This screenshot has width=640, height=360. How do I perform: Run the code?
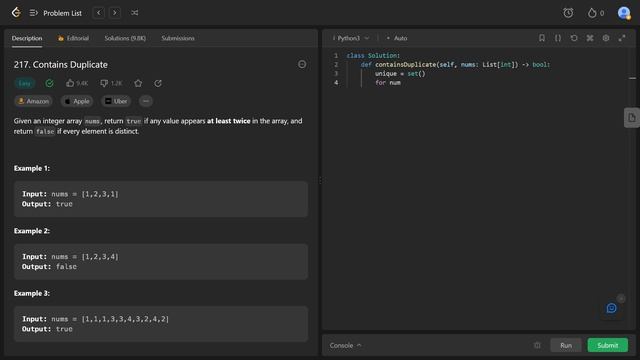[x=566, y=345]
